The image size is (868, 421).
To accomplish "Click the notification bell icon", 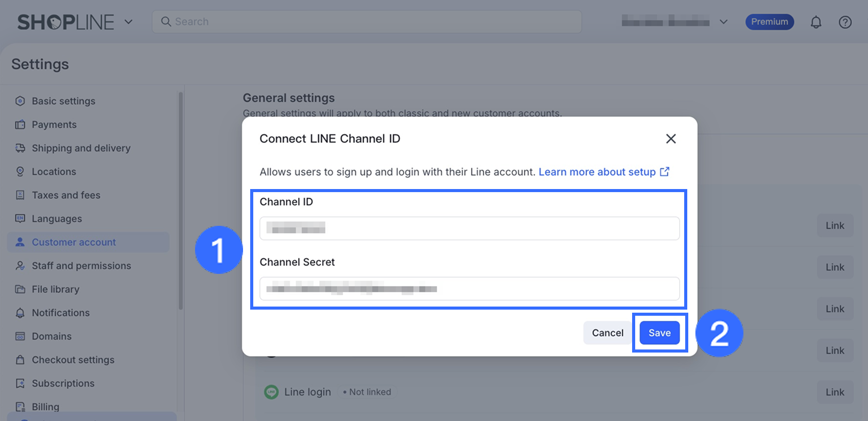I will [x=816, y=22].
